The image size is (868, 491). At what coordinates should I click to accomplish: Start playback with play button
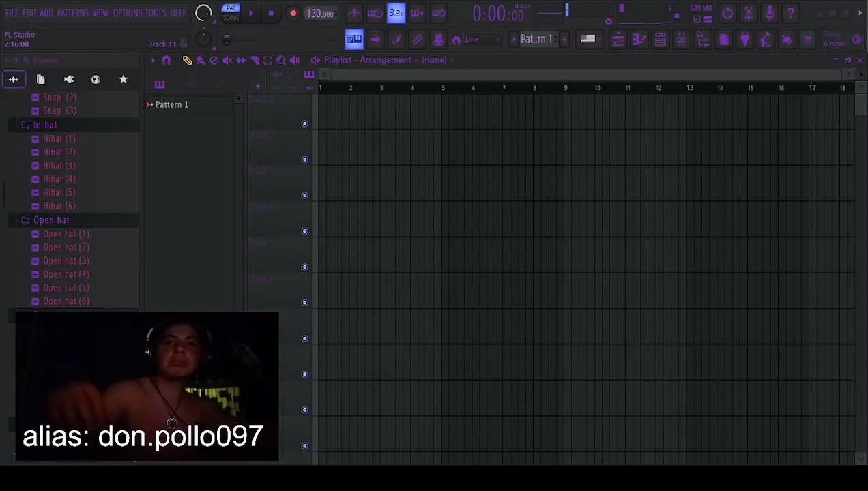coord(251,13)
